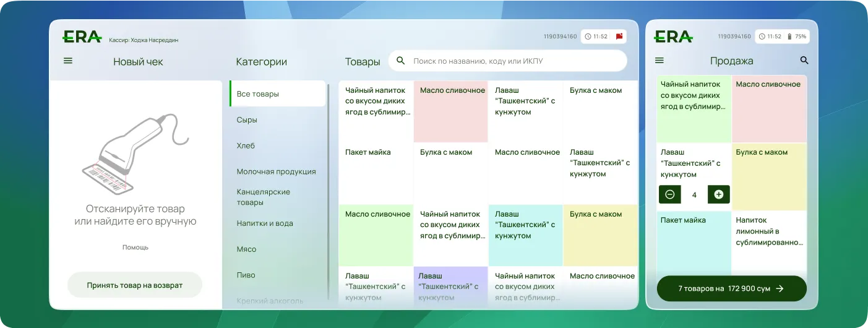Select the Все товары category

click(277, 94)
